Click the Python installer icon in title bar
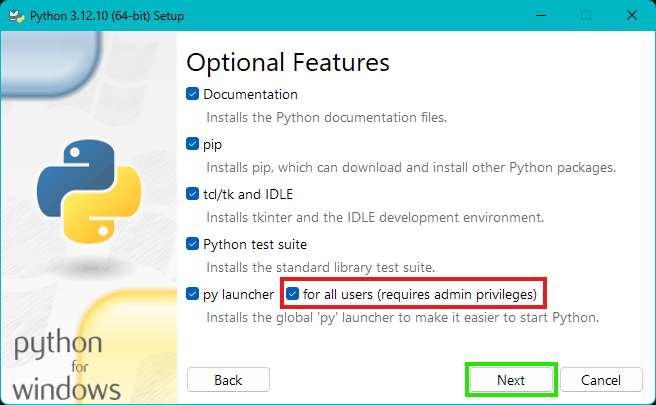 (16, 15)
